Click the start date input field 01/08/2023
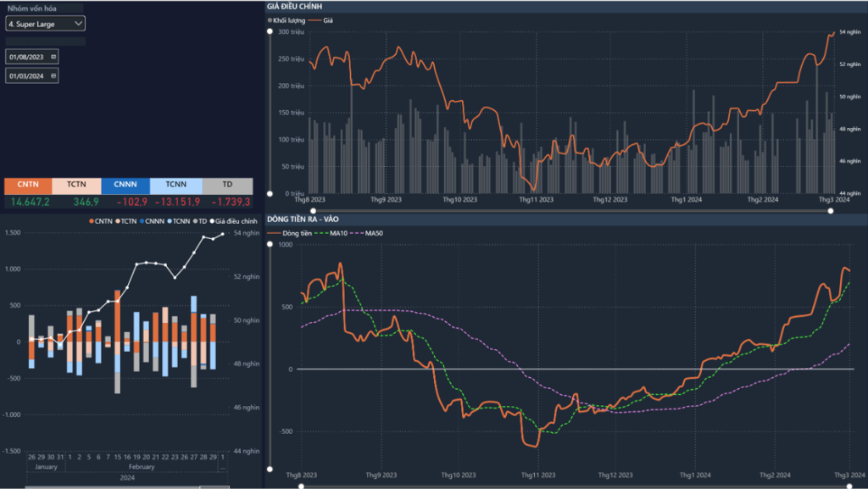The height and width of the screenshot is (489, 868). coord(27,56)
